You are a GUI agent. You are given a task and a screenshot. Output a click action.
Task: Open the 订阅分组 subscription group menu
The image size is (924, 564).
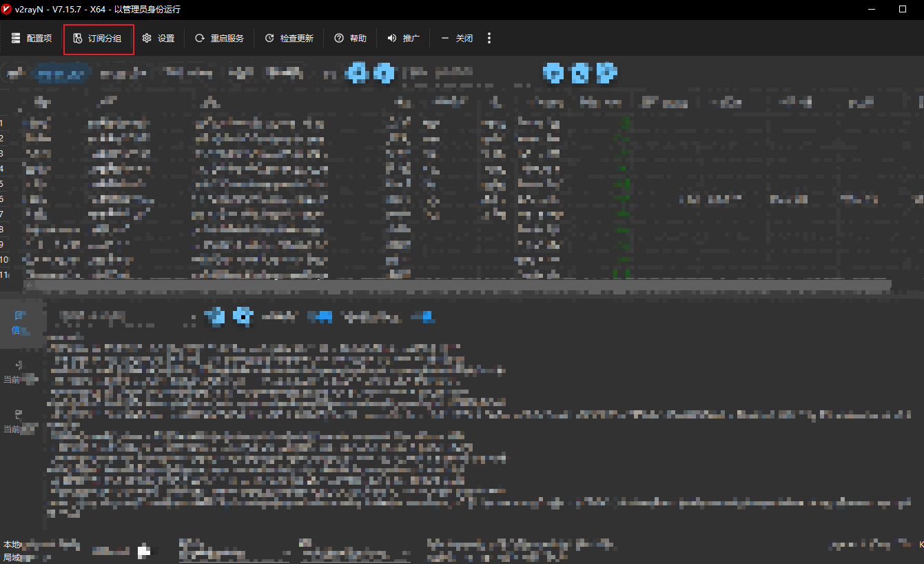(98, 39)
